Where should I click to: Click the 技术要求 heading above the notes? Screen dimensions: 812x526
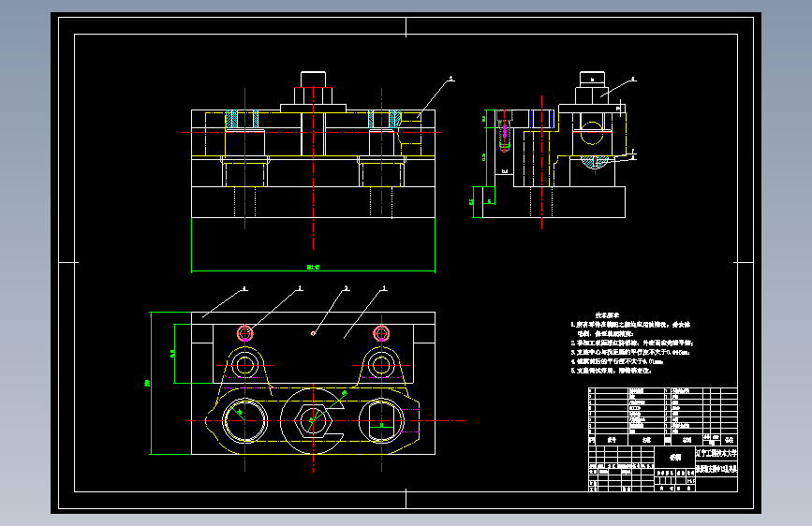607,314
